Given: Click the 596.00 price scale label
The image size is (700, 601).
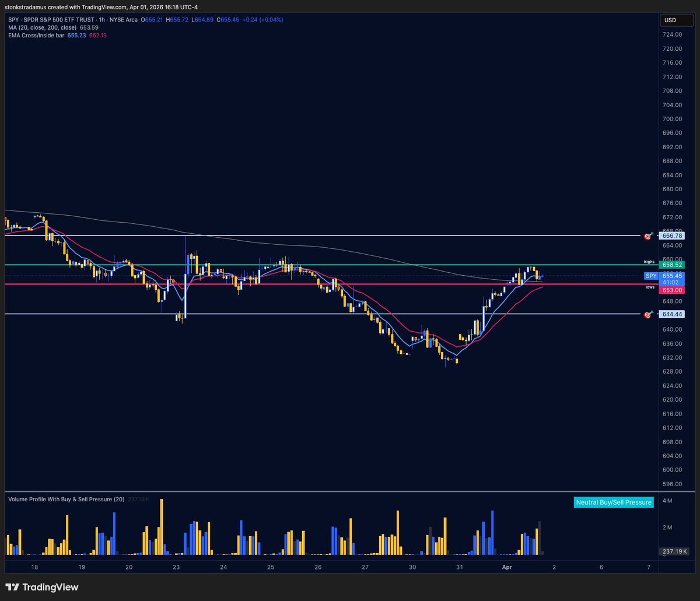Looking at the screenshot, I should point(673,484).
